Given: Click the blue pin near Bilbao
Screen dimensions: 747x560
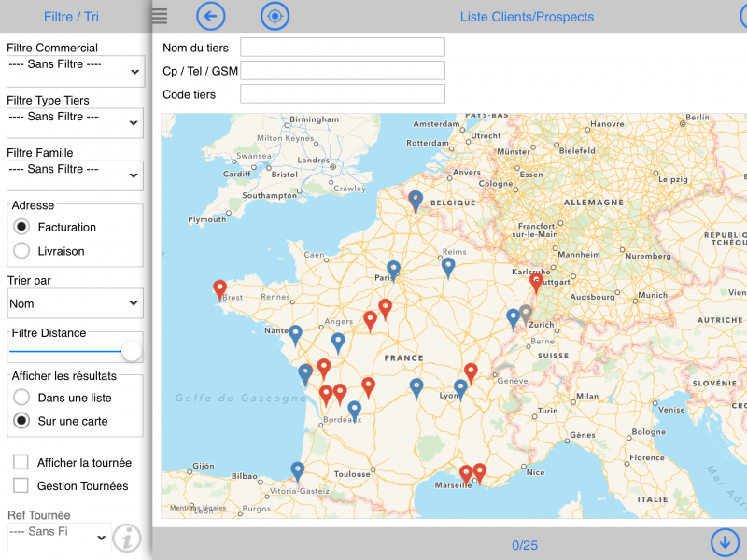Looking at the screenshot, I should coord(298,471).
